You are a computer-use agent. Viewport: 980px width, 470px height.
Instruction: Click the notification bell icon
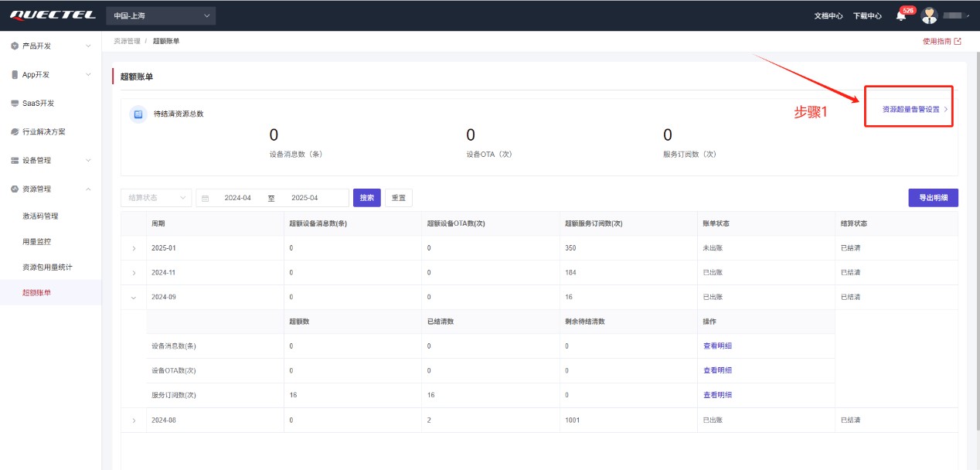pyautogui.click(x=900, y=16)
